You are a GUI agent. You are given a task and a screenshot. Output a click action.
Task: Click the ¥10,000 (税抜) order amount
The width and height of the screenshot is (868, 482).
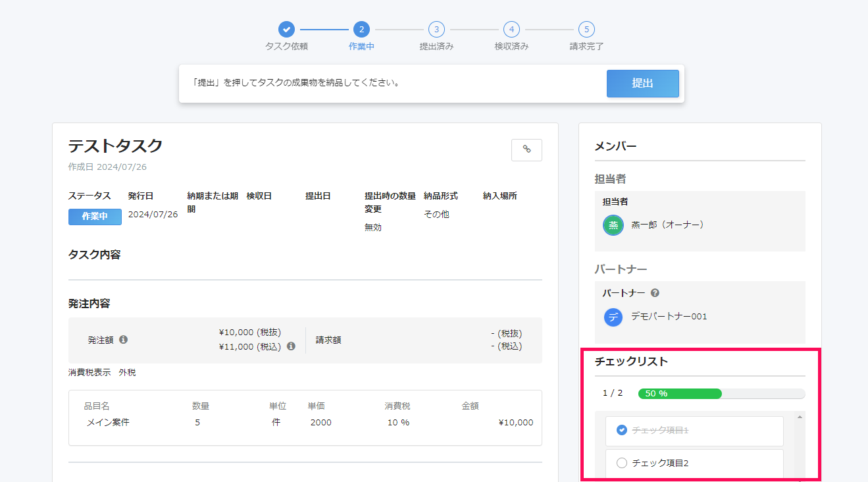tap(250, 333)
